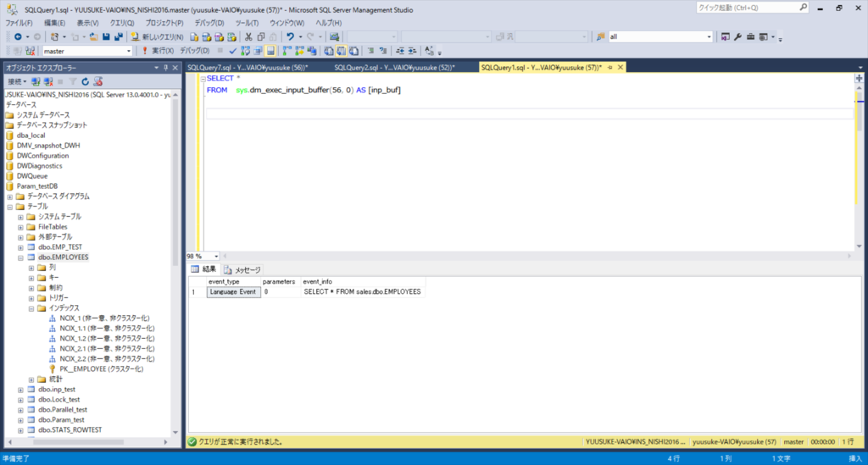Viewport: 868px width, 465px height.
Task: Click the parse query checkmark icon
Action: 233,51
